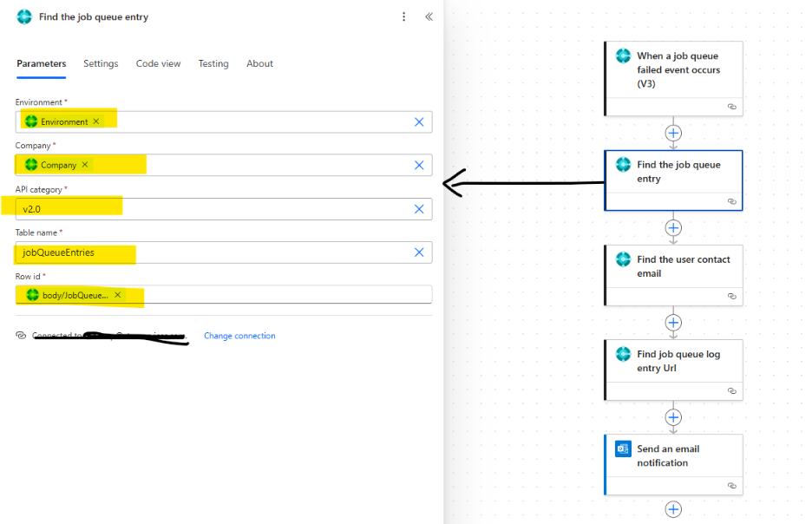812x524 pixels.
Task: Clear the Table name field value
Action: (419, 252)
